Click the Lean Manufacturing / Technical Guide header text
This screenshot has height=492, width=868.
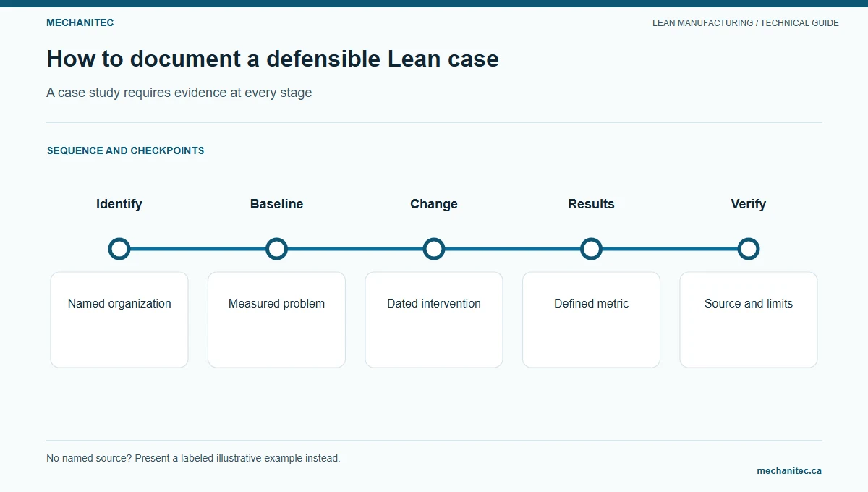(x=746, y=23)
